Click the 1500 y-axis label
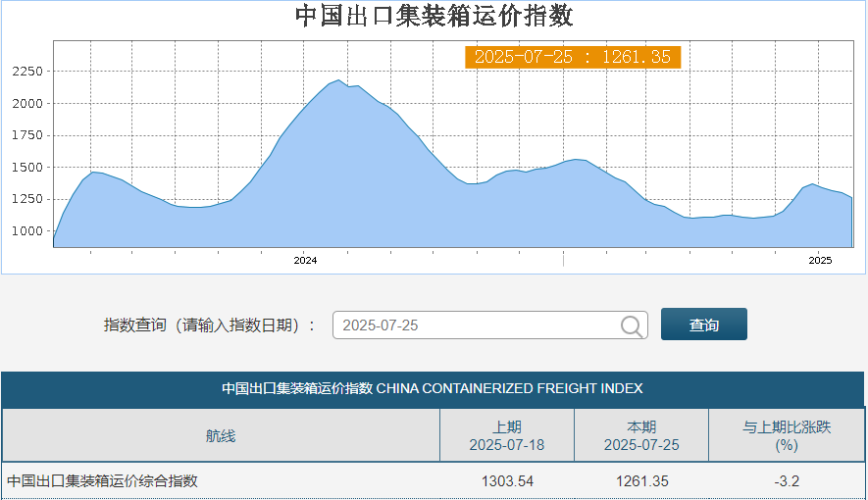868x500 pixels. (27, 168)
